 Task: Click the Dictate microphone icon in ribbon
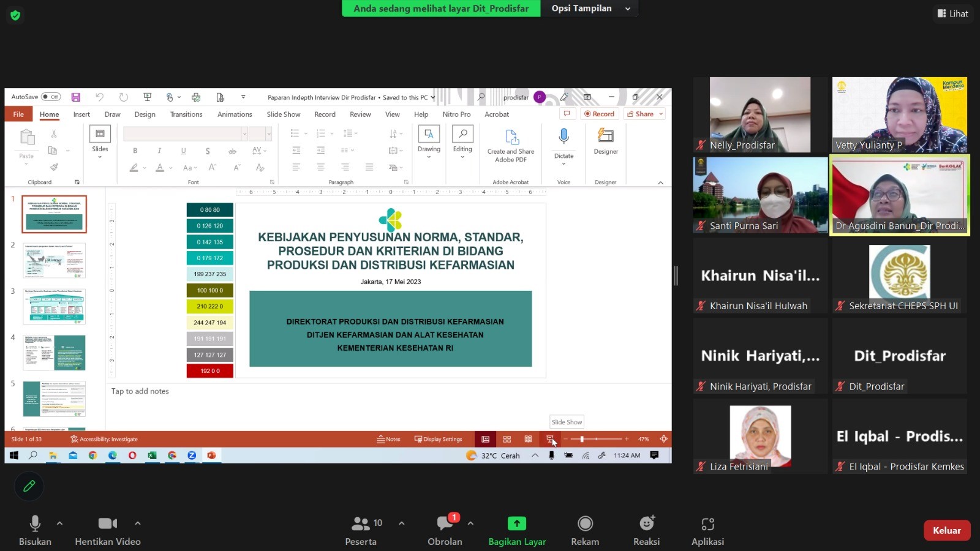point(563,137)
